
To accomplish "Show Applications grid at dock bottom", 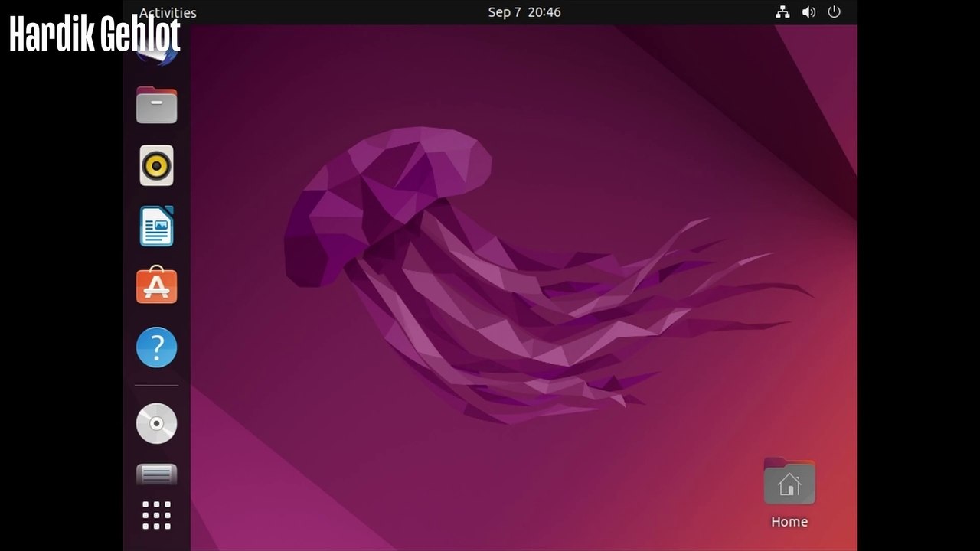I will (156, 515).
